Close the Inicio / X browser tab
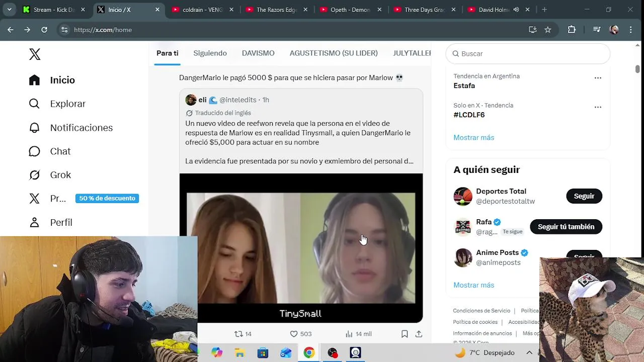This screenshot has height=362, width=644. [x=157, y=10]
